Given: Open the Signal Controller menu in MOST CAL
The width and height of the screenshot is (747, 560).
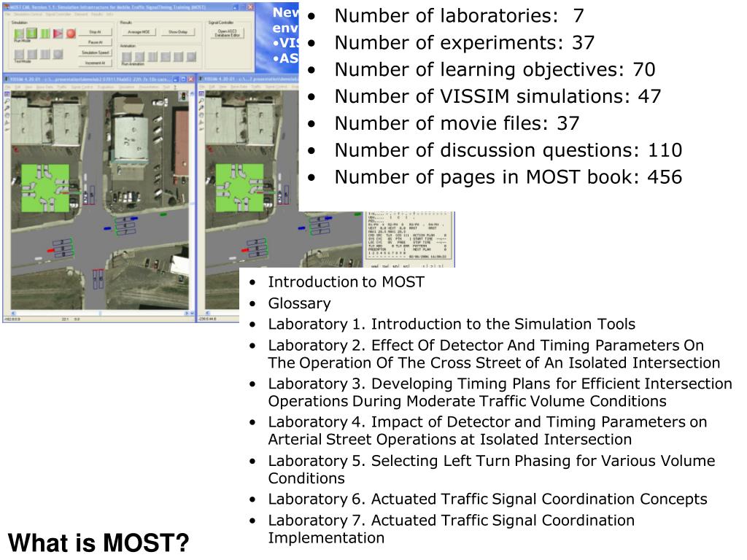Looking at the screenshot, I should (x=58, y=15).
